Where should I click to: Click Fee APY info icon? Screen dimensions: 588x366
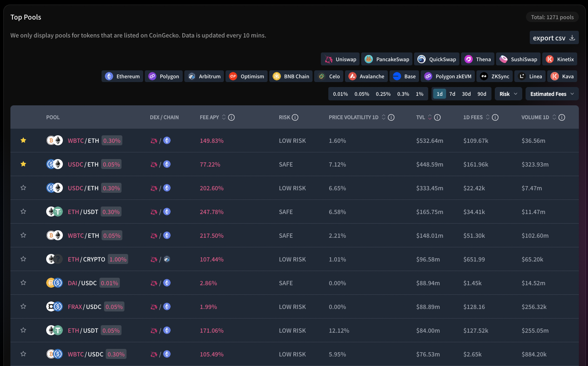(x=231, y=117)
